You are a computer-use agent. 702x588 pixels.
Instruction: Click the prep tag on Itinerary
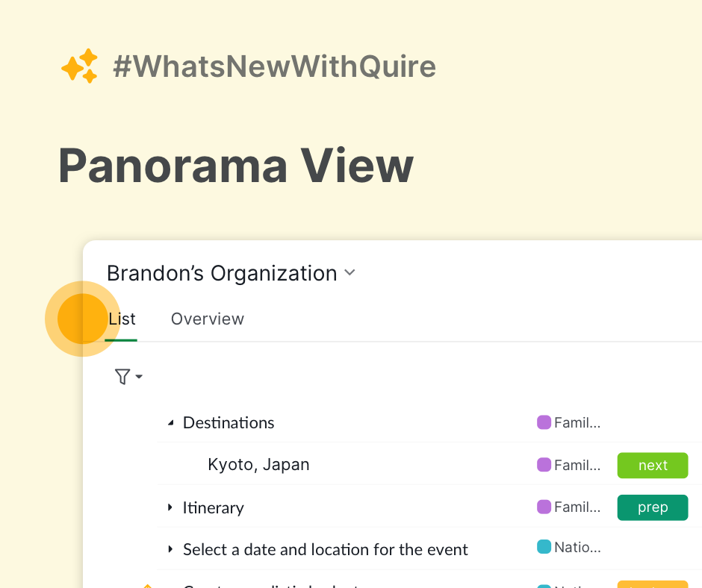click(652, 507)
